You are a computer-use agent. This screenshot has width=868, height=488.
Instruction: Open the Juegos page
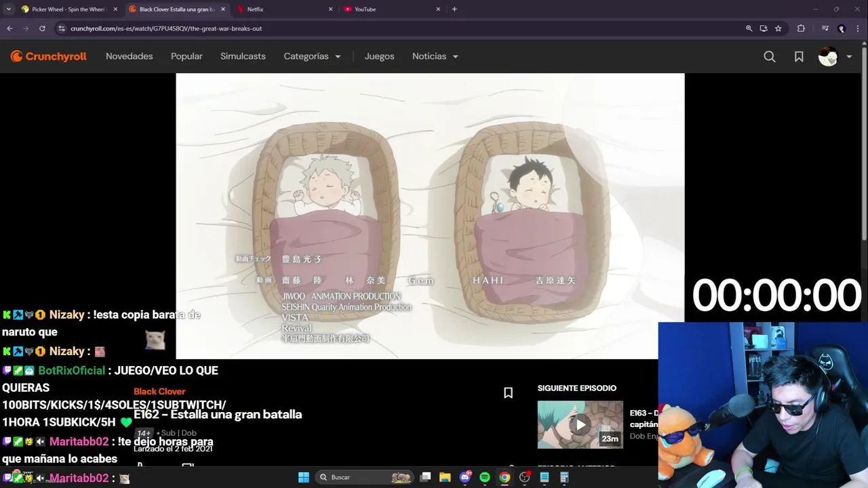point(379,56)
